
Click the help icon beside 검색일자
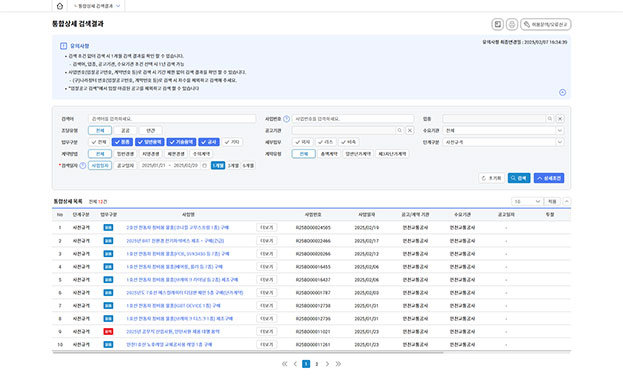[x=83, y=166]
